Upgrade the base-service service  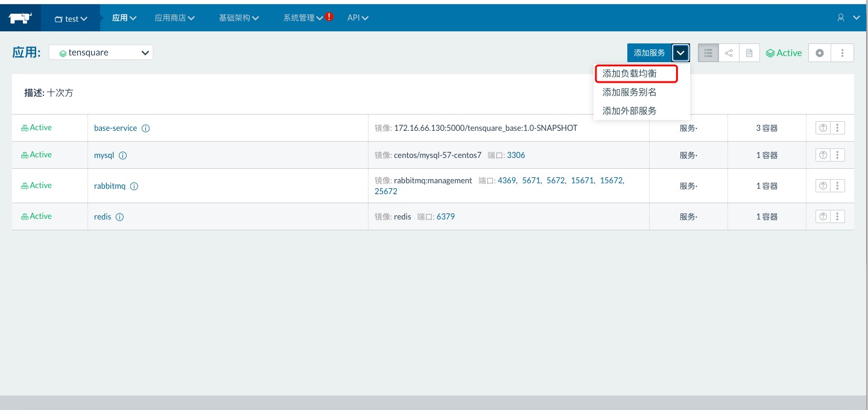click(823, 128)
